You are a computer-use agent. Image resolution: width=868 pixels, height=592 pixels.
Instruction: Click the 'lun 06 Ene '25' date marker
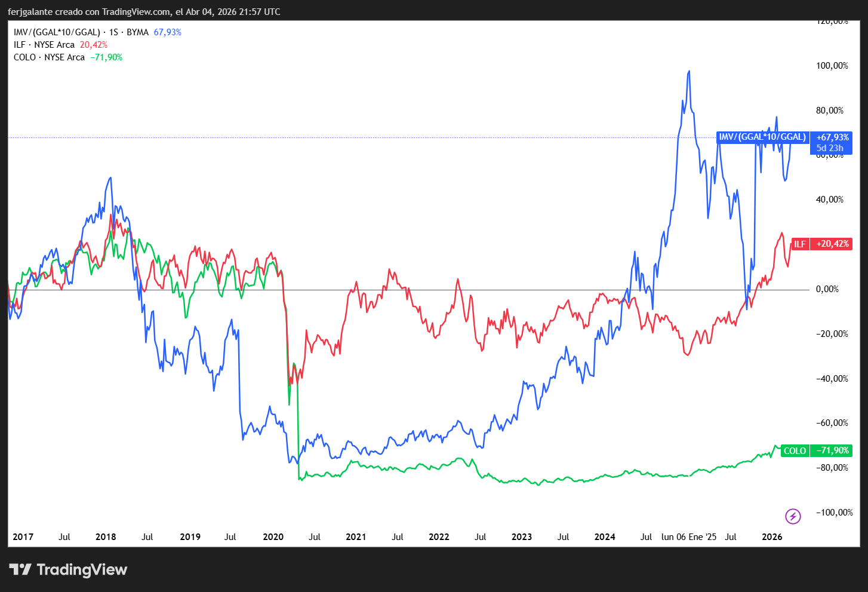(689, 536)
